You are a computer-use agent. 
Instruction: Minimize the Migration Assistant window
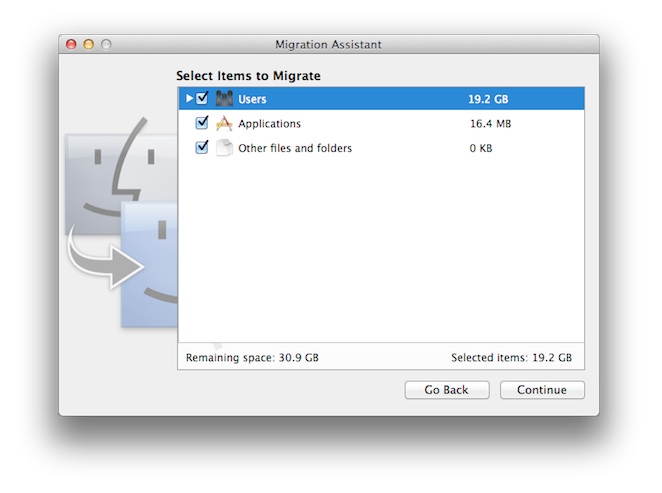click(x=89, y=44)
